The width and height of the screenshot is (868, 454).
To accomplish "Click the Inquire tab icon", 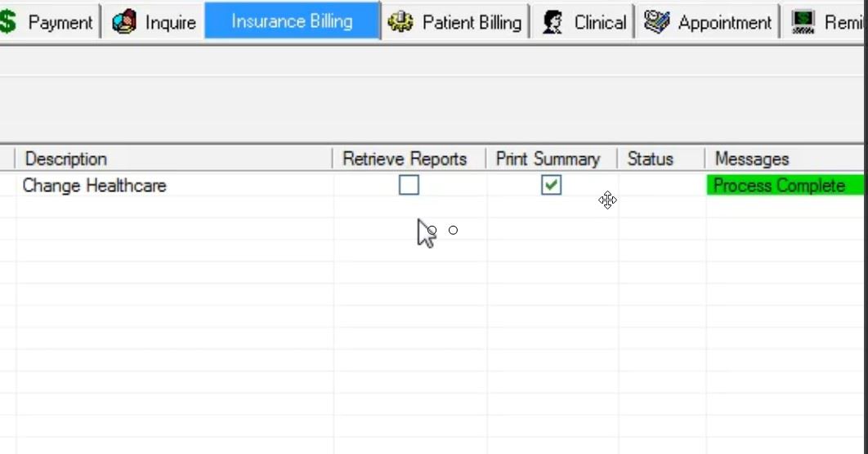I will pos(124,22).
